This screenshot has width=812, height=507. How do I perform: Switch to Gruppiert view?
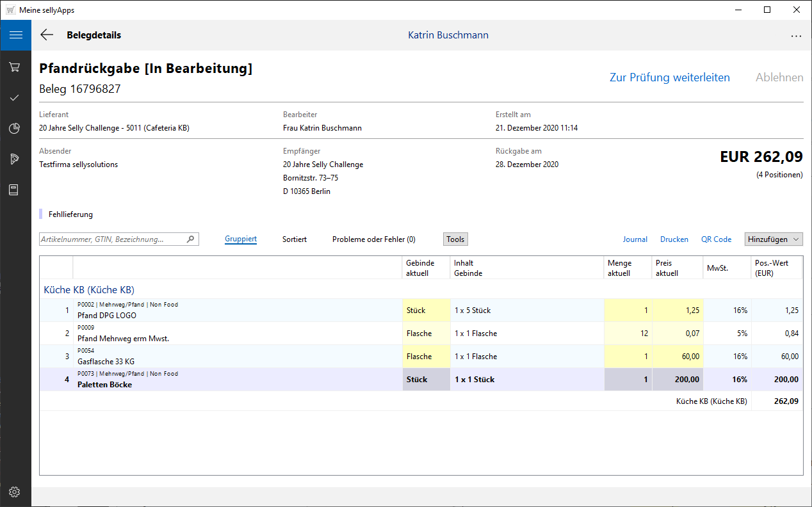(x=241, y=239)
